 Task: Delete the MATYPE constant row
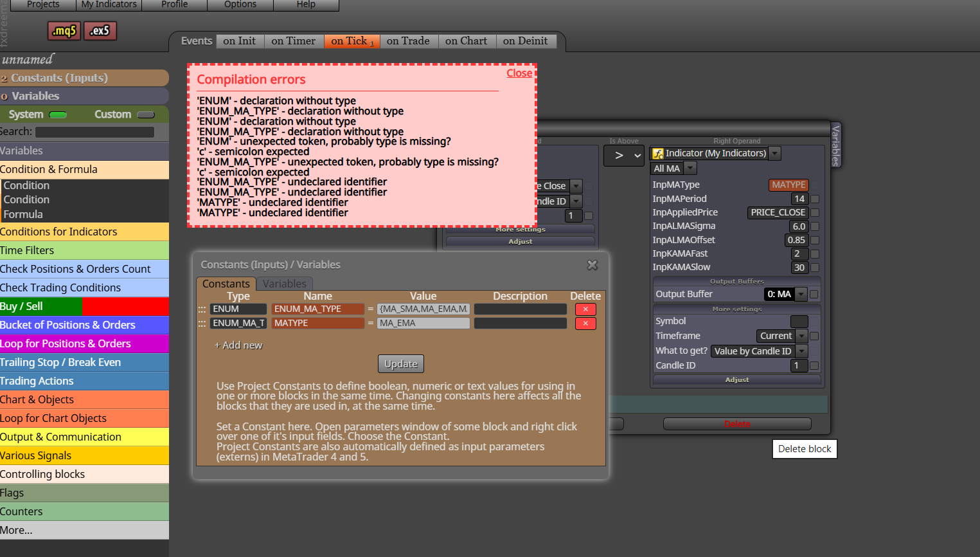pyautogui.click(x=585, y=324)
